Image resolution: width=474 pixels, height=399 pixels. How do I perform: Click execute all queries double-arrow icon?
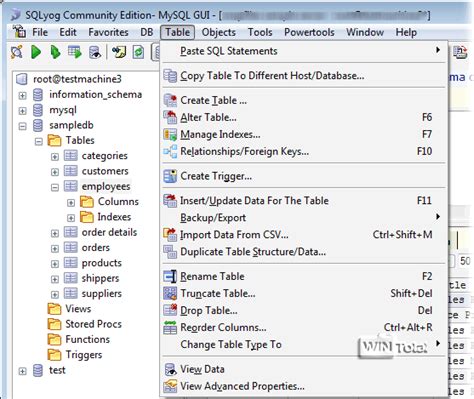pos(55,52)
